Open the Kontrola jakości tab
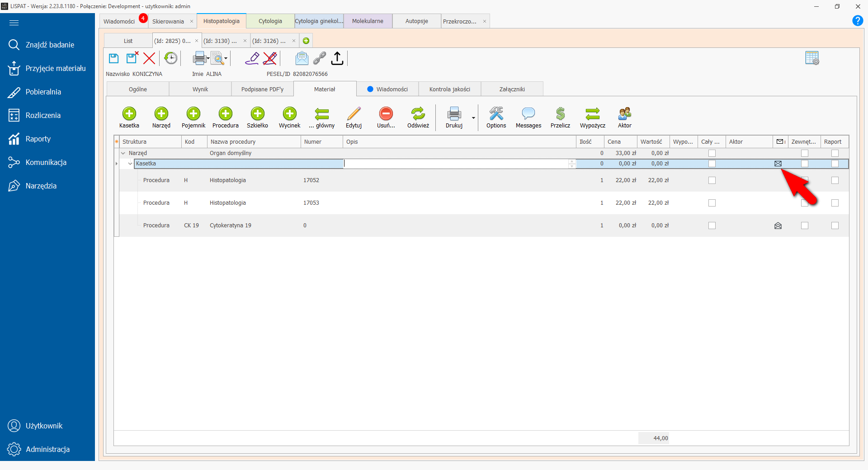Image resolution: width=868 pixels, height=470 pixels. [449, 89]
